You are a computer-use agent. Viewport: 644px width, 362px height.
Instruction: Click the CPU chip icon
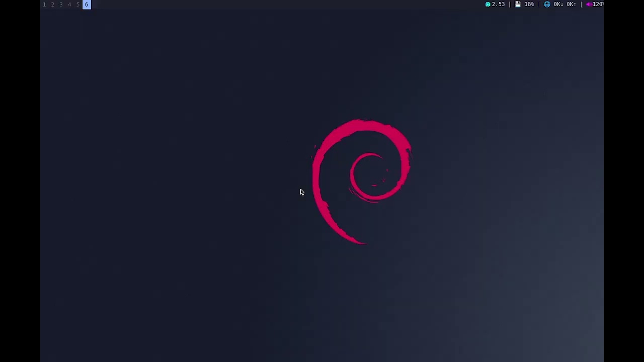point(488,5)
